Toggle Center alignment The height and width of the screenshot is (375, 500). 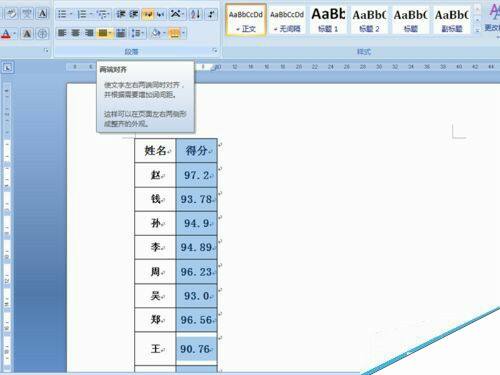[76, 33]
